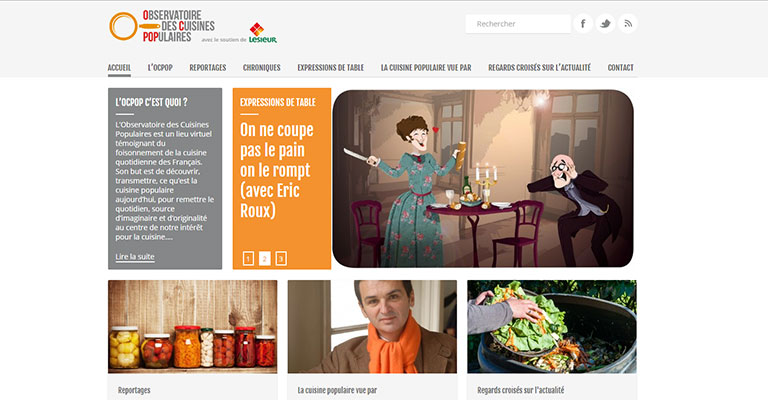Image resolution: width=768 pixels, height=400 pixels.
Task: Go to slide 1 in the carousel
Action: coord(248,258)
